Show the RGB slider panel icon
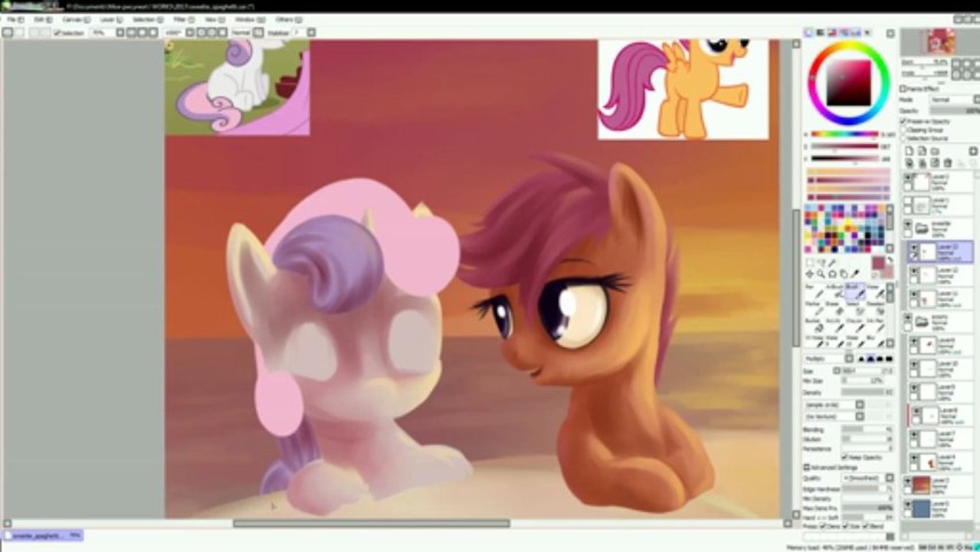This screenshot has width=980, height=552. 820,32
